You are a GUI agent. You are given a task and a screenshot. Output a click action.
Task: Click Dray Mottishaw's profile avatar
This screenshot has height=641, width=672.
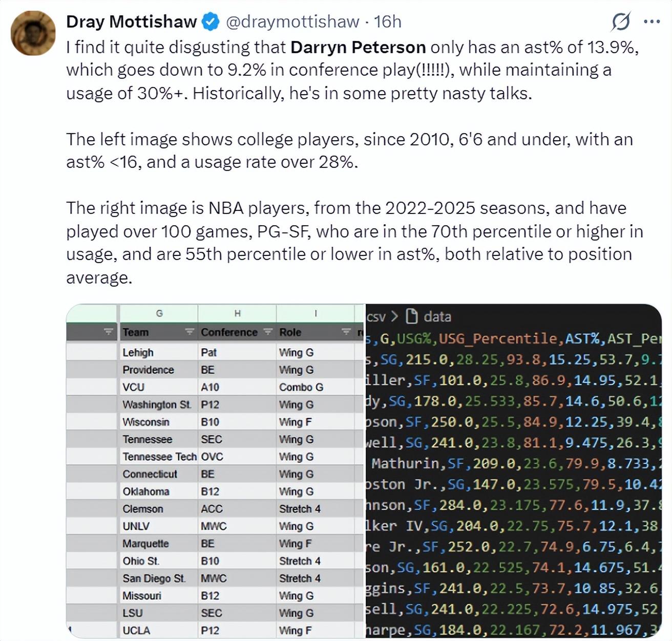33,33
